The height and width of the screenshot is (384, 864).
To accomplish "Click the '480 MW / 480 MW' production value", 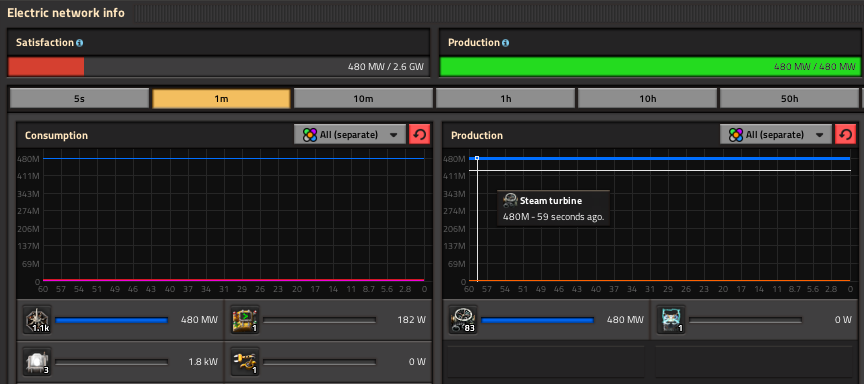I will [x=815, y=67].
